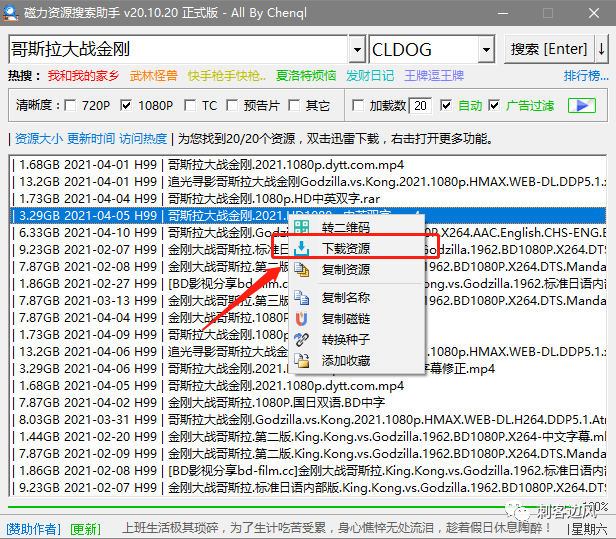This screenshot has width=616, height=539.
Task: Click the QR code icon in context menu
Action: tap(302, 227)
